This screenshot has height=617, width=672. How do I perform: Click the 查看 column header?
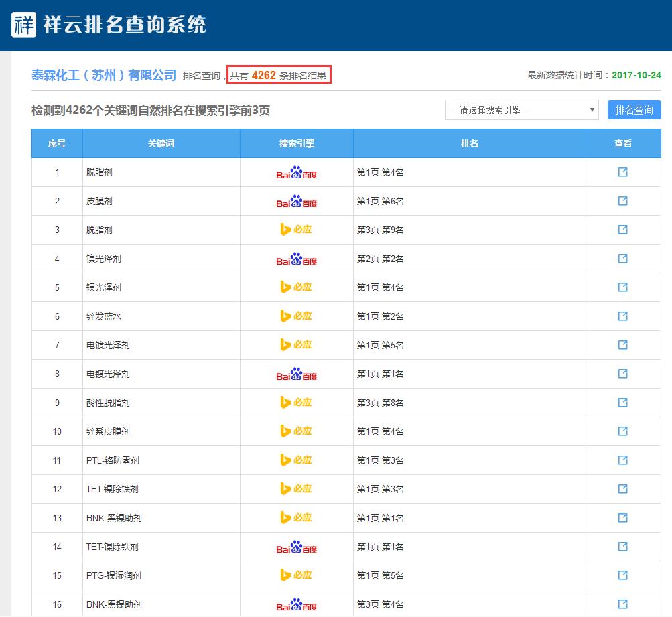(x=623, y=143)
